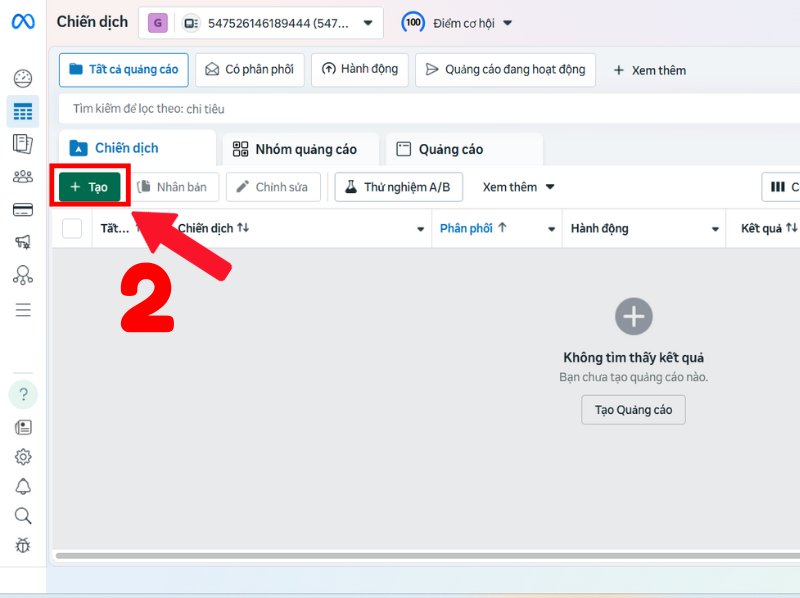Image resolution: width=800 pixels, height=598 pixels.
Task: Click Tạo Quảng cáo button
Action: (x=634, y=410)
